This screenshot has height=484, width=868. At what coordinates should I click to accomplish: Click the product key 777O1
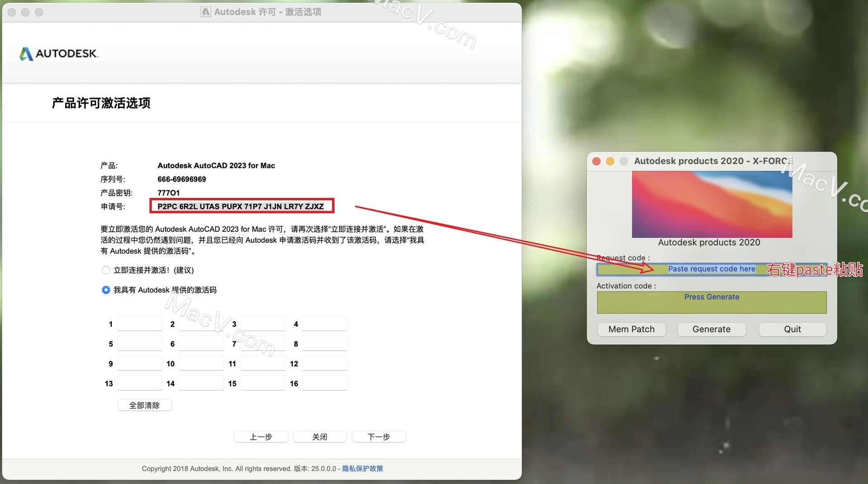point(169,193)
